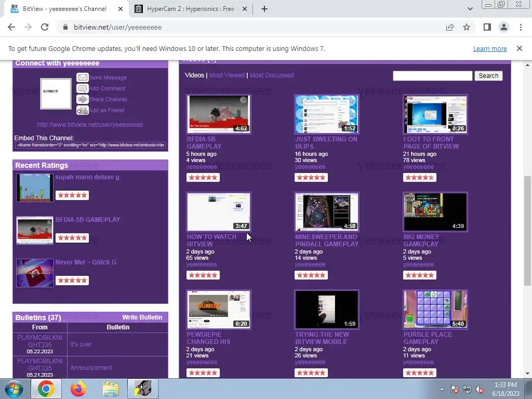Open a new browser tab
532x399 pixels.
[x=264, y=9]
